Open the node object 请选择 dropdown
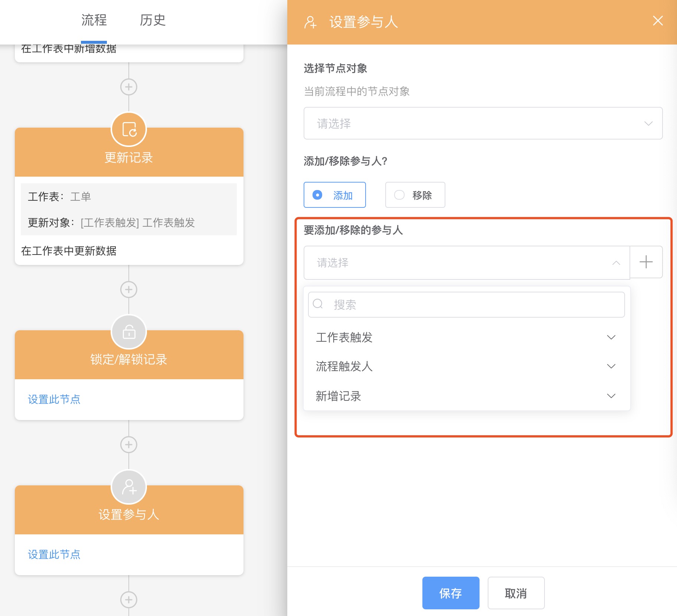 [x=483, y=123]
